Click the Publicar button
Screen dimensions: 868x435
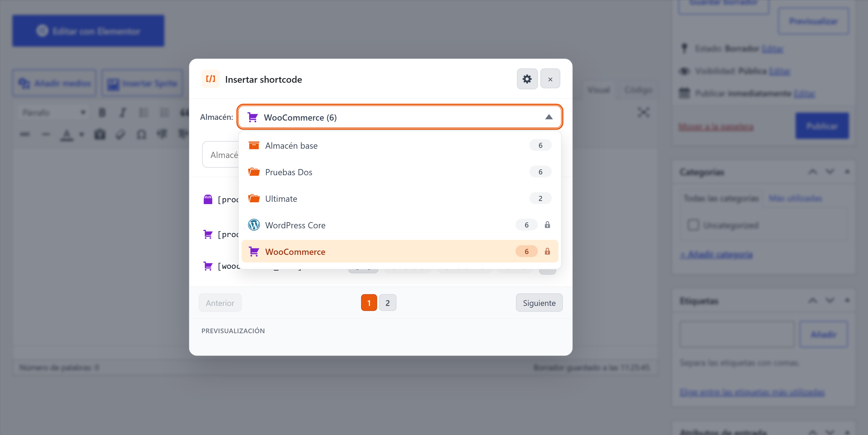822,126
